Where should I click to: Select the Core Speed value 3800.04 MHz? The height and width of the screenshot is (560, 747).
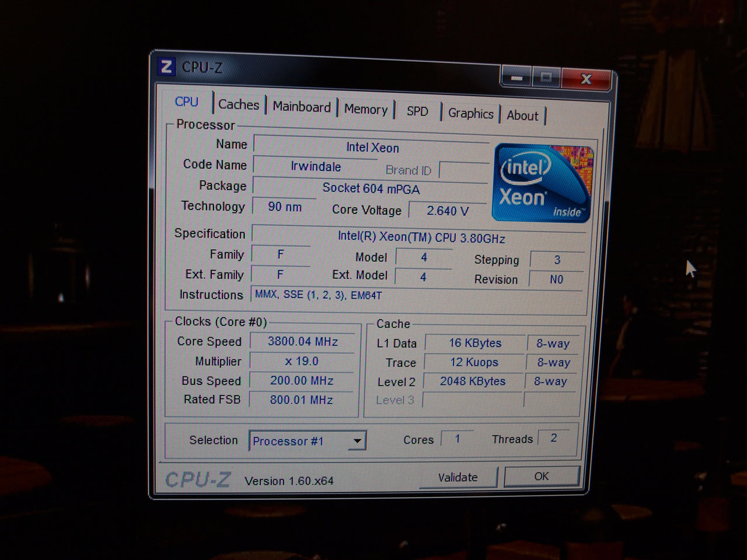point(303,342)
